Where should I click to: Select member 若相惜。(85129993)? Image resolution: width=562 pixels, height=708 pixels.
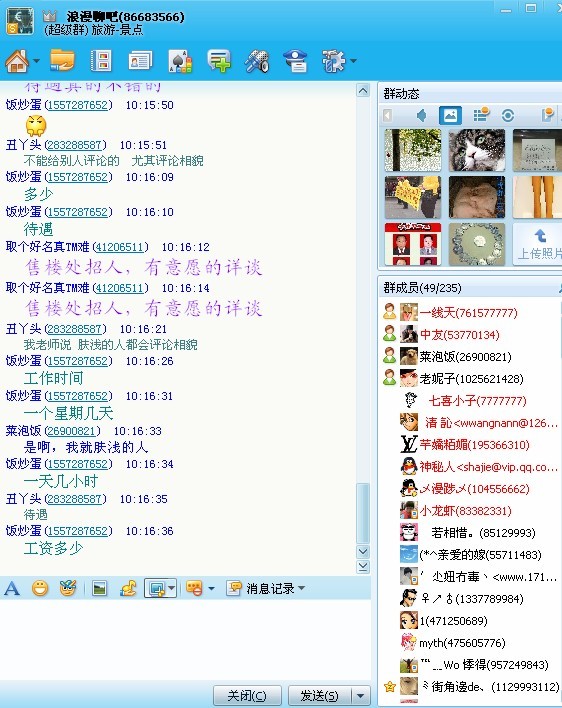(x=483, y=533)
